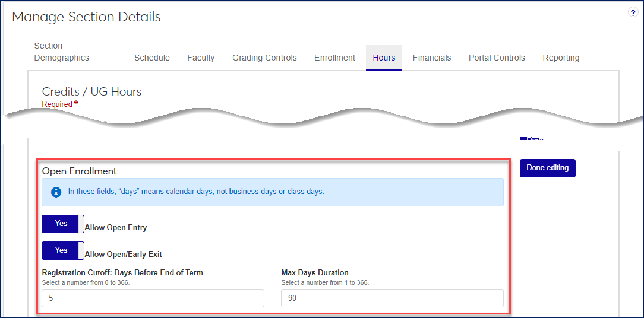Toggle the Allow Open Entry switch
644x318 pixels.
tap(62, 224)
